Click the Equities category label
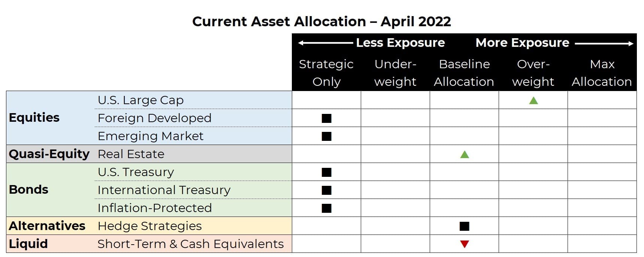Image resolution: width=644 pixels, height=257 pixels. [34, 118]
